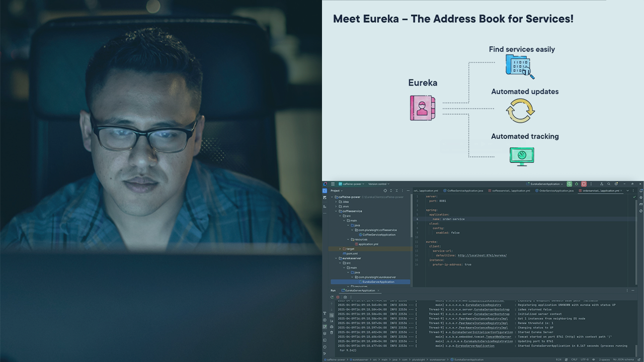Switch to the CoffeeServiceApplication.java editor tab

pos(464,191)
